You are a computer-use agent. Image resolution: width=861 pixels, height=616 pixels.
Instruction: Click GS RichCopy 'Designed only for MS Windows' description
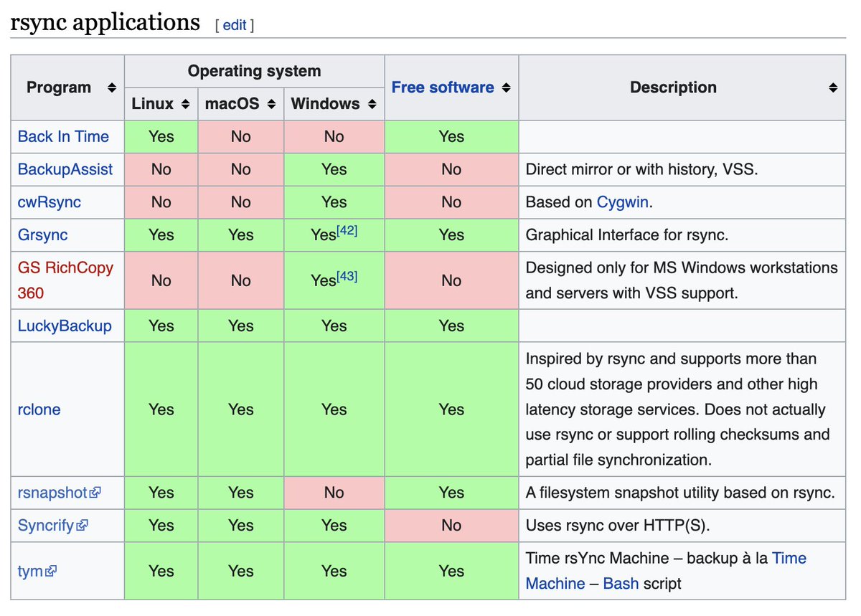[682, 280]
